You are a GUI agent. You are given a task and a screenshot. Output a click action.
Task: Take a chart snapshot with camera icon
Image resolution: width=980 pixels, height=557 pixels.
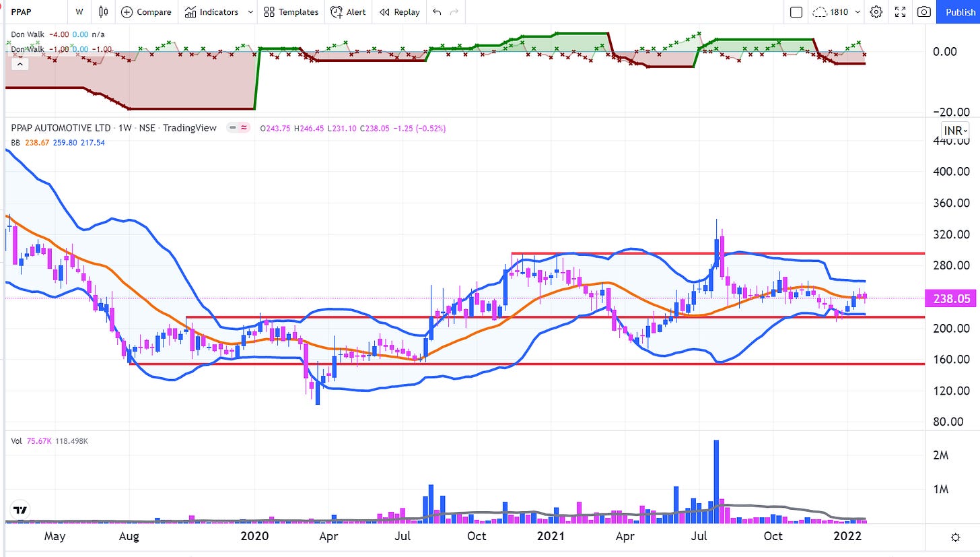click(x=924, y=11)
